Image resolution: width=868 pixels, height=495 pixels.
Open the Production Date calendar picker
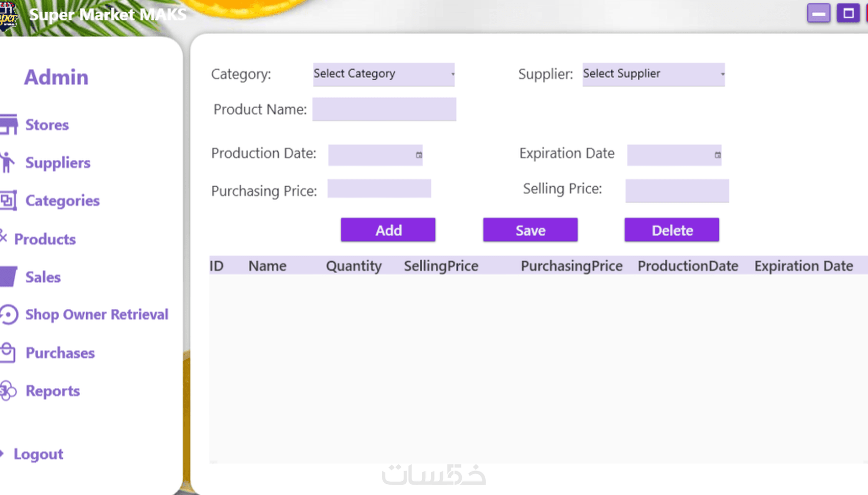pos(419,155)
